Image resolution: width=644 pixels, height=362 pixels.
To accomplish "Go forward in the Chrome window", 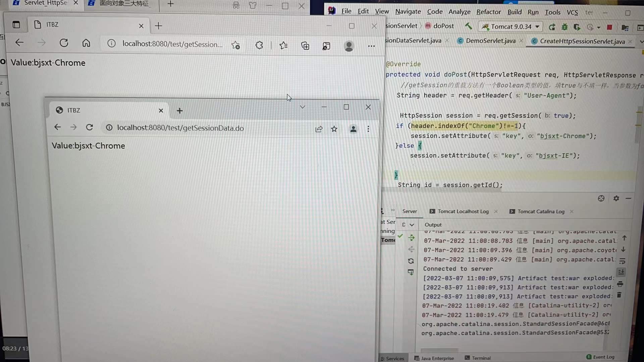I will 73,127.
